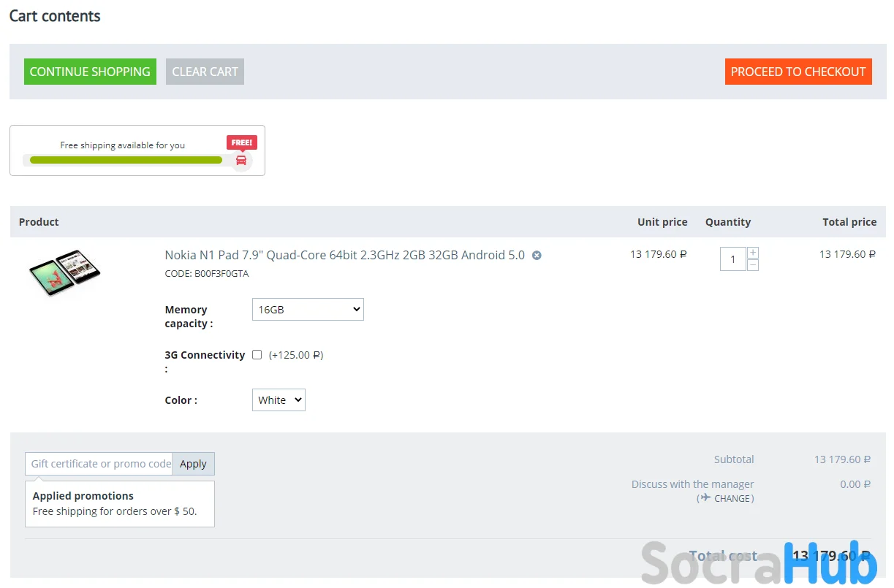Click the Quantity column header
Viewport: 894px width, 588px height.
(x=728, y=222)
